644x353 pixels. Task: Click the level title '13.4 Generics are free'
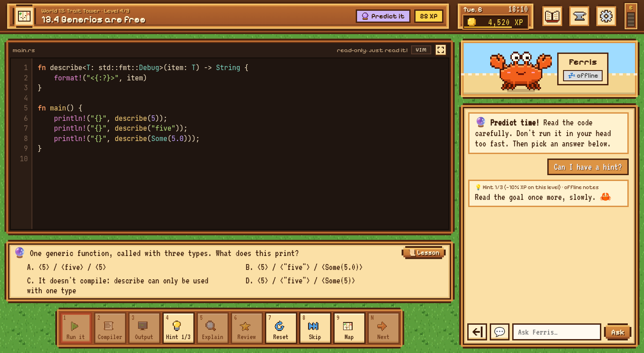point(94,20)
